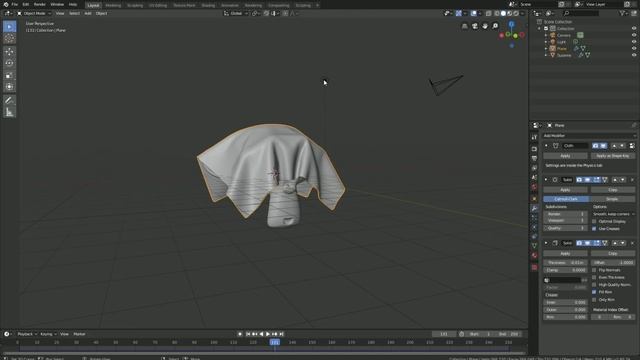640x360 pixels.
Task: Expand the Camera item in outliner
Action: pos(546,35)
